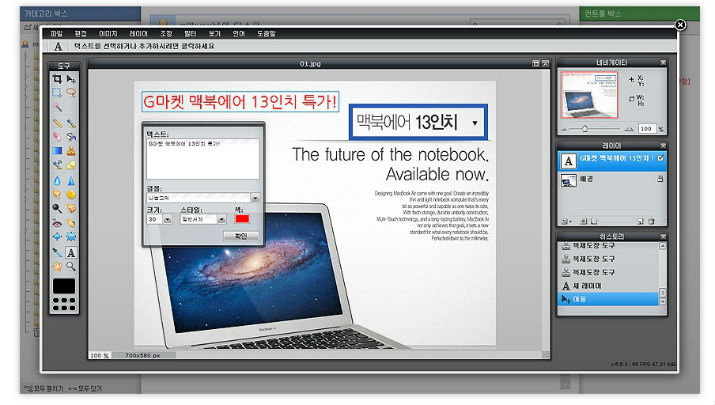Select the 이동 history entry

pyautogui.click(x=608, y=299)
